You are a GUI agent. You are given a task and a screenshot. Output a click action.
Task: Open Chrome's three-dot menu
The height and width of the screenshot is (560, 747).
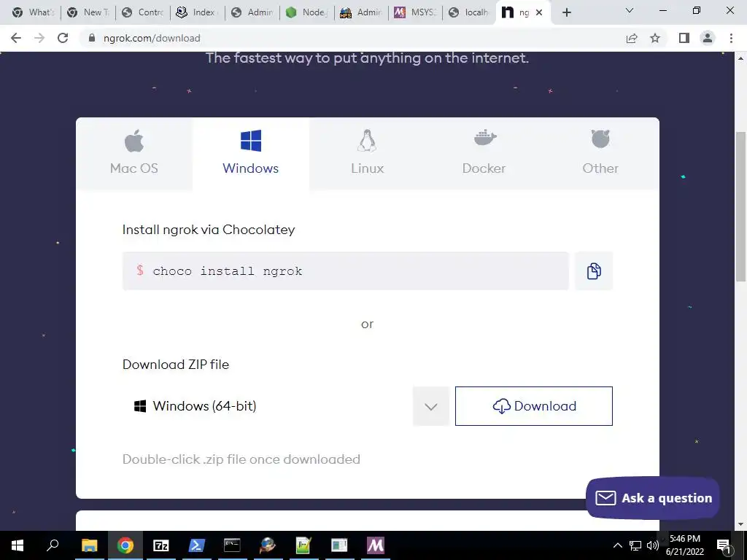731,38
